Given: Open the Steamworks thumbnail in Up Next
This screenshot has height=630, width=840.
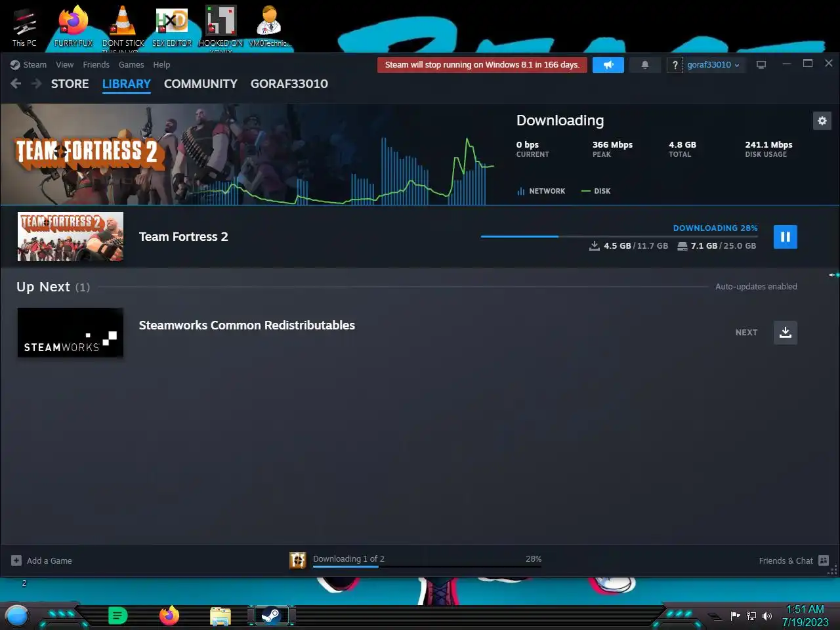Looking at the screenshot, I should pos(70,333).
